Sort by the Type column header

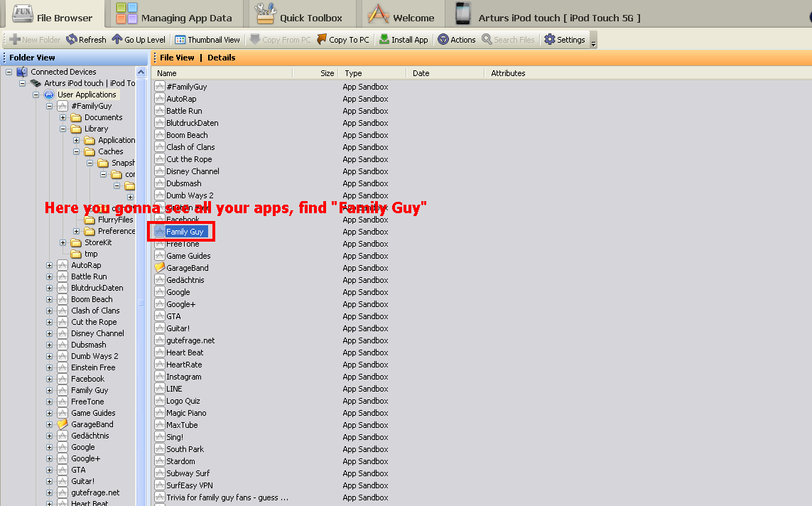pyautogui.click(x=373, y=73)
